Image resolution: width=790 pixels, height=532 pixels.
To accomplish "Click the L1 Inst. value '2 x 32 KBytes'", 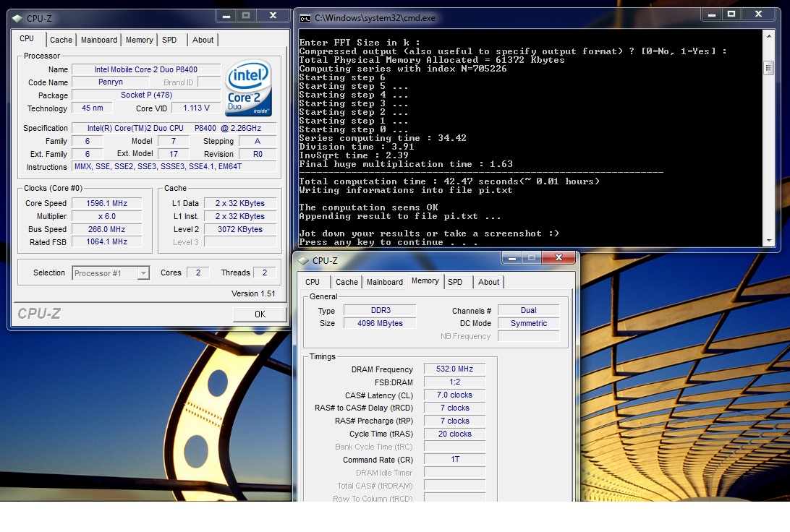I will (240, 216).
